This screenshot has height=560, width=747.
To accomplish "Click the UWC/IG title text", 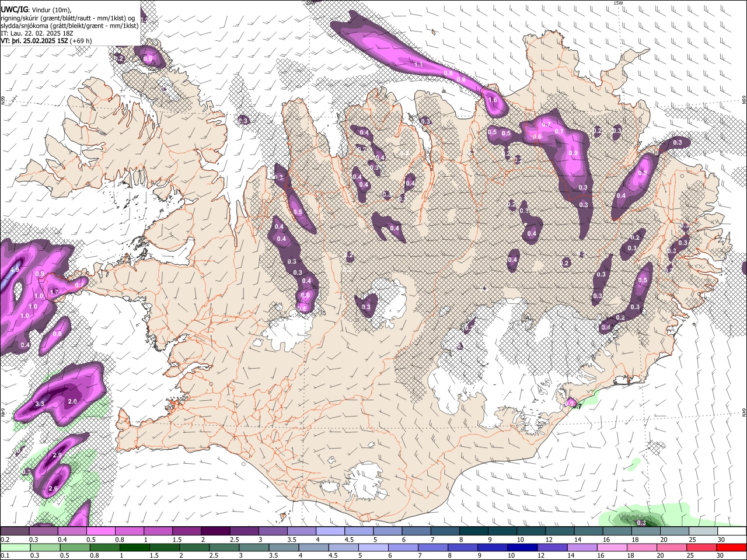I will click(x=13, y=9).
